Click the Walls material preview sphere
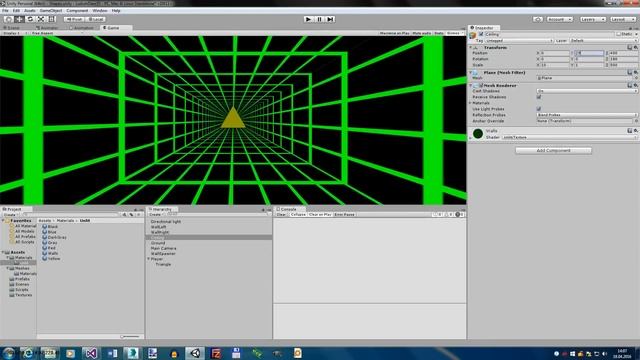 478,133
